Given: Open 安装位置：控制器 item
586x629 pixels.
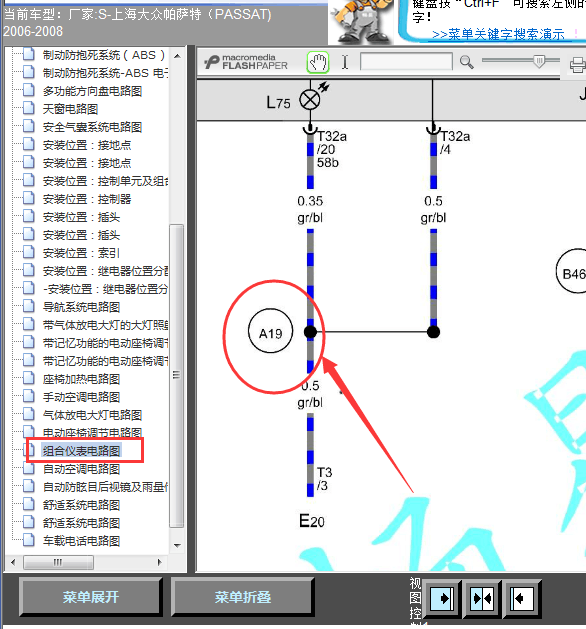Looking at the screenshot, I should [x=87, y=199].
